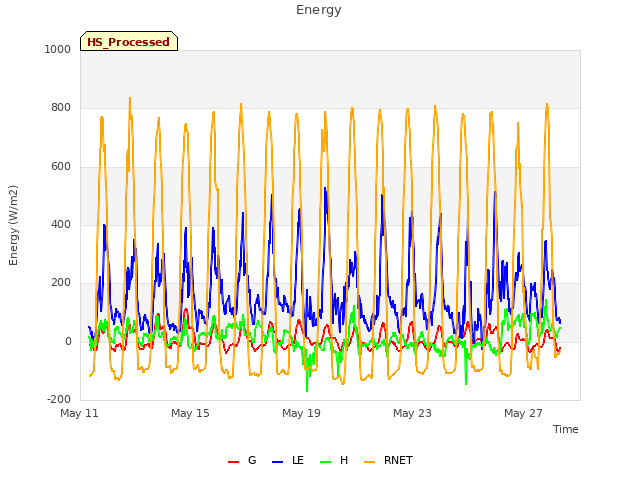Click the May 11 axis label
The image size is (640, 480).
click(x=80, y=413)
